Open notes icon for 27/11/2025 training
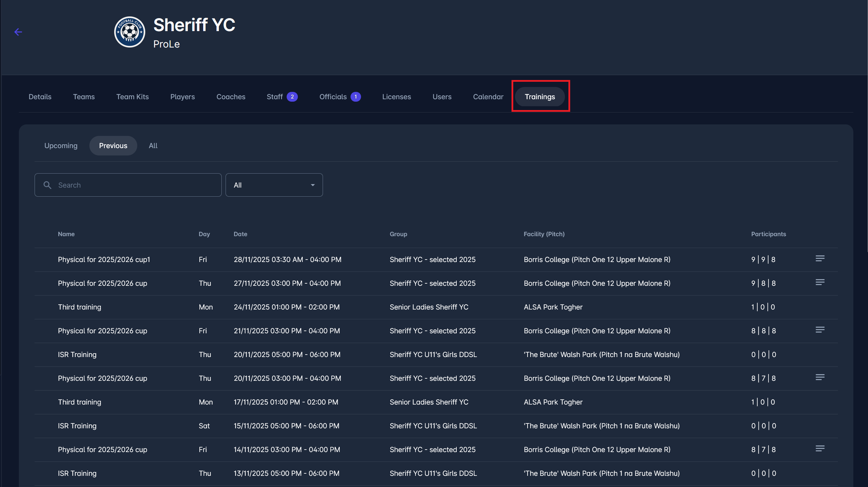 click(x=820, y=282)
